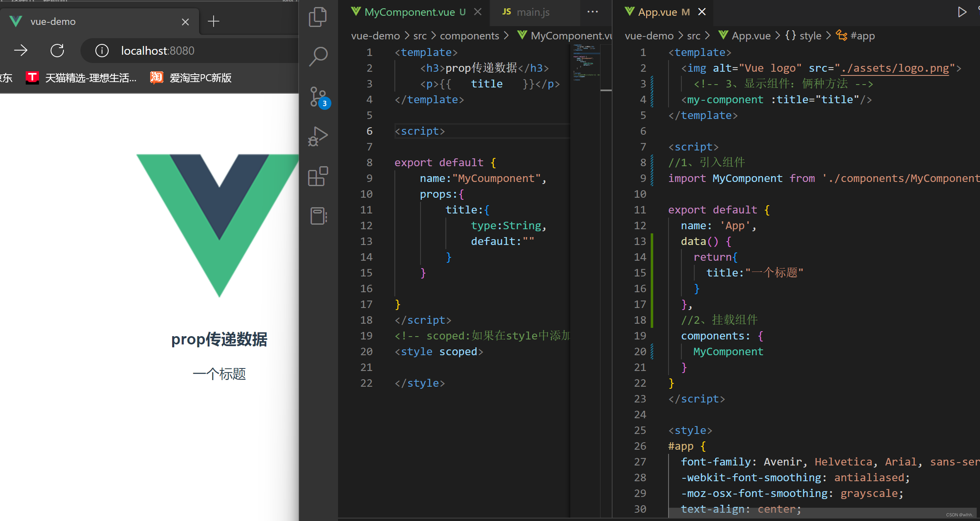The width and height of the screenshot is (980, 521).
Task: Close the MyComponent.vue editor tab
Action: click(x=478, y=12)
